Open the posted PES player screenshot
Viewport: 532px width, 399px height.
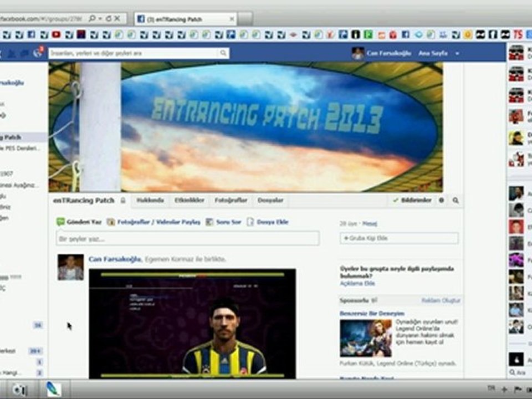pos(192,324)
